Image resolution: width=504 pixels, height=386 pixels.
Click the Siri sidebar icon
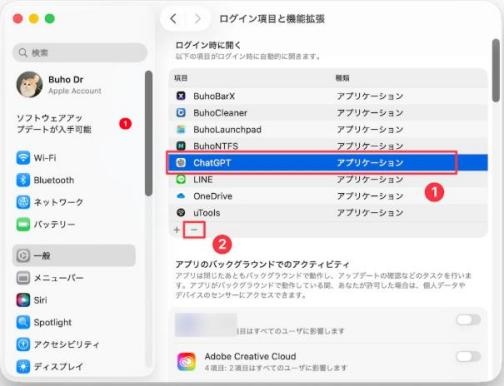pyautogui.click(x=23, y=300)
